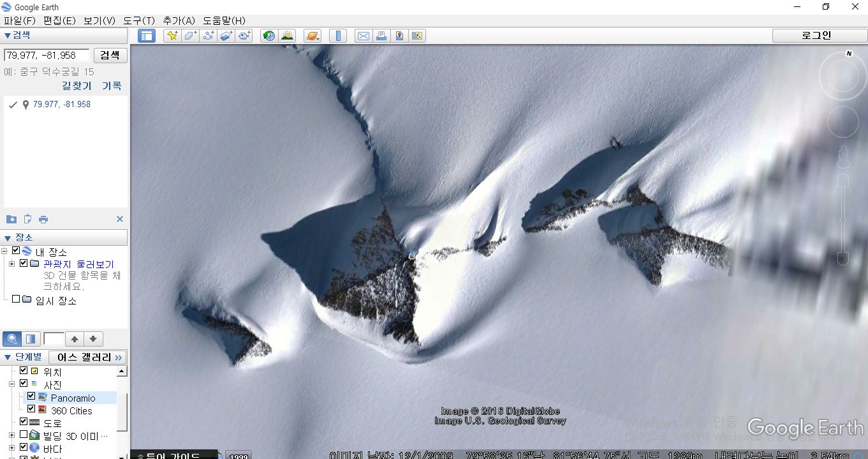Select the Add Polygon tool
This screenshot has width=868, height=459.
(x=190, y=36)
